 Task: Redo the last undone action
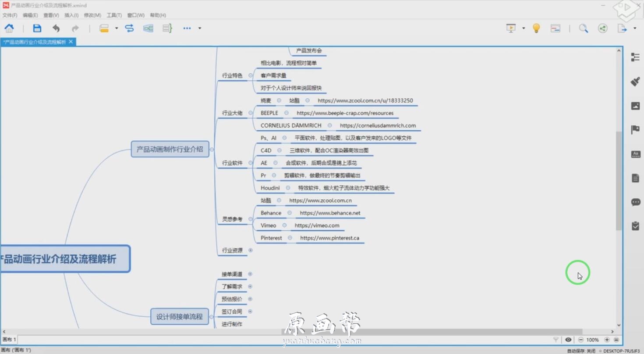point(75,28)
